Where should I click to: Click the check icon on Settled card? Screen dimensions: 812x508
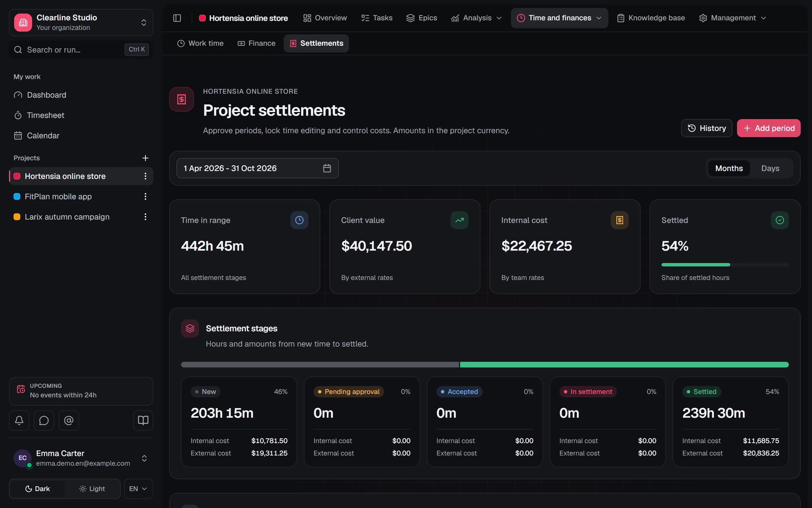pos(780,220)
